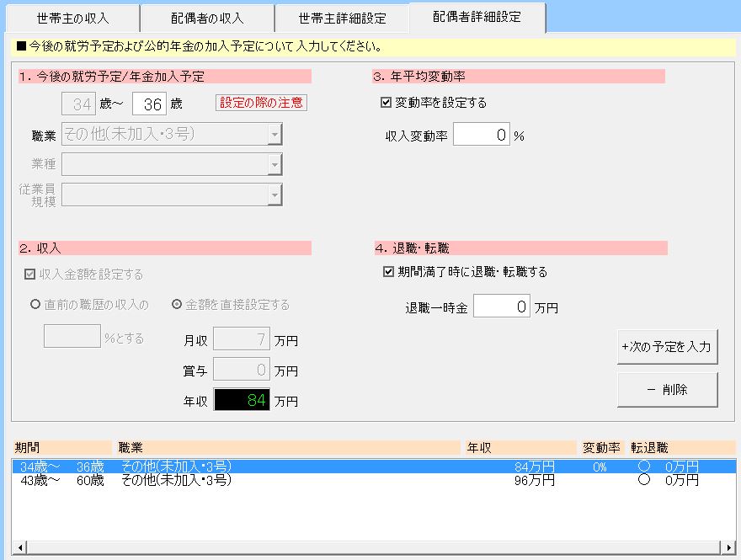
Task: Click the 配偶者詳細設定 tab
Action: coord(477,16)
